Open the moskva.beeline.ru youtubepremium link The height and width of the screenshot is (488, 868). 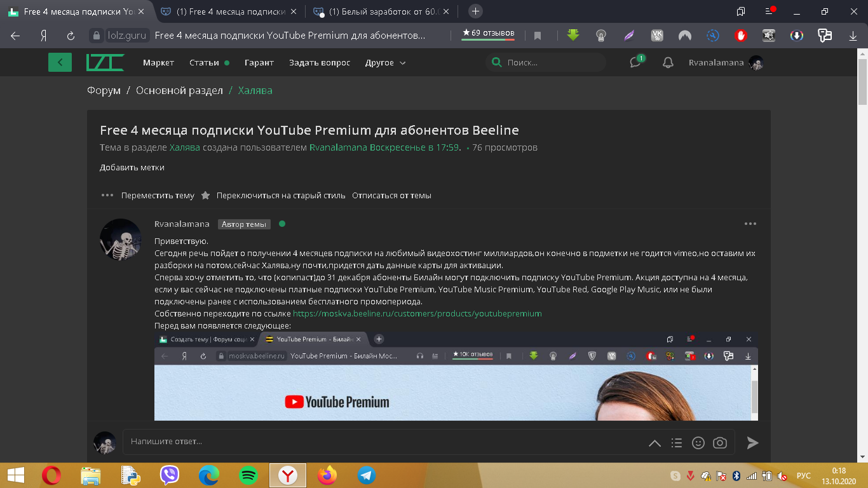click(x=417, y=313)
